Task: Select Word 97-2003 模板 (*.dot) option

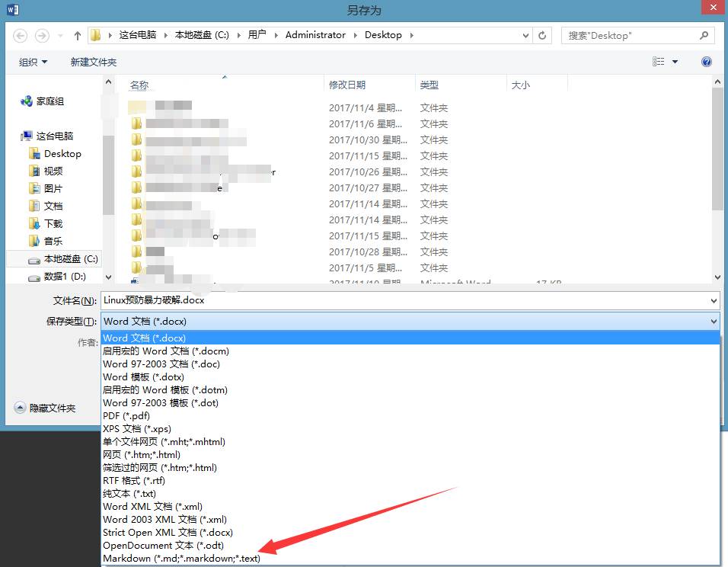Action: coord(410,403)
